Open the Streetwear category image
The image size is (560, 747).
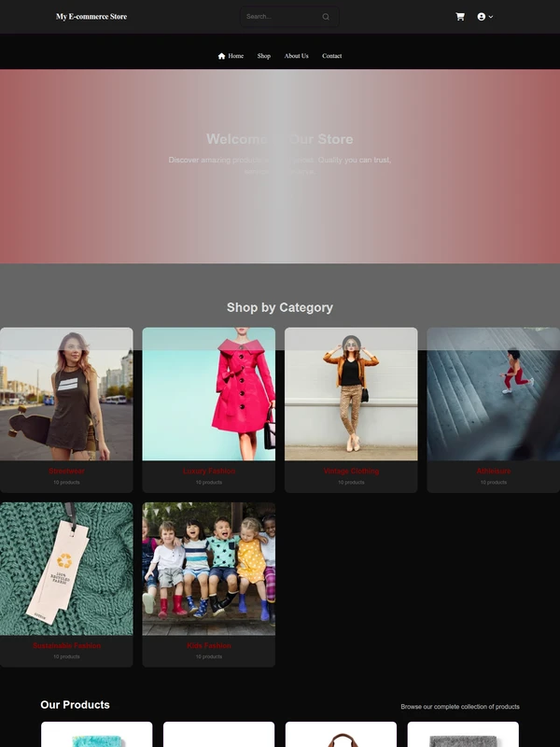click(x=66, y=394)
